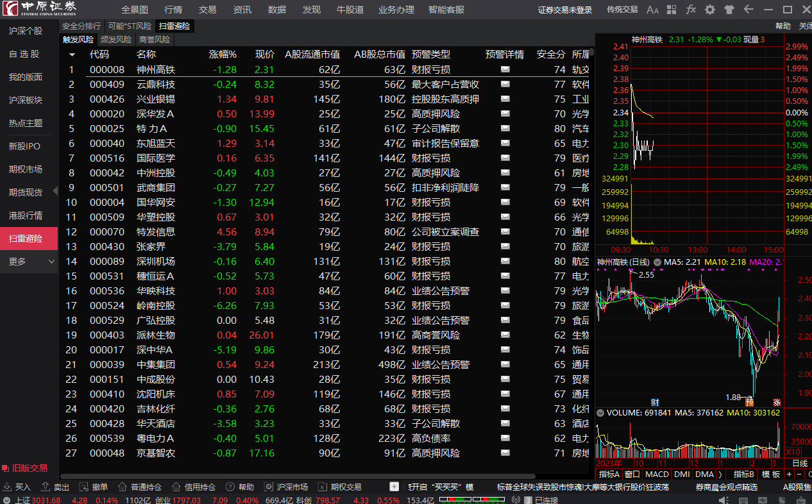Image resolution: width=812 pixels, height=504 pixels.
Task: Open the 日线 period selector
Action: (800, 463)
